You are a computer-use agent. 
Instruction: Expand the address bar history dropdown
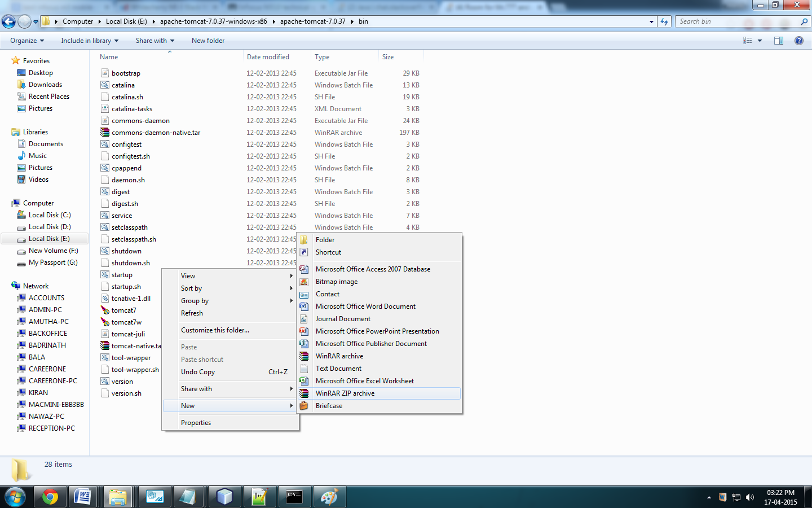point(651,21)
